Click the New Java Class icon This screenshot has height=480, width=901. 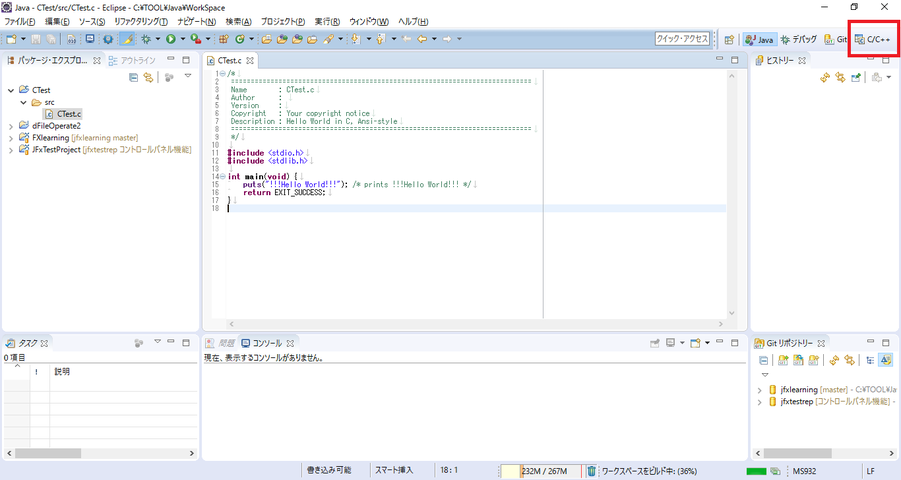240,39
